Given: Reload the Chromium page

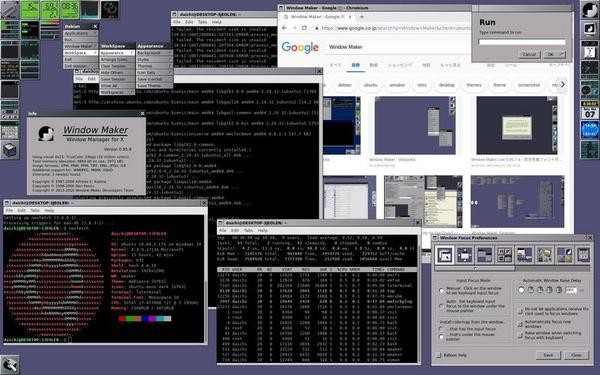Looking at the screenshot, I should tap(304, 28).
